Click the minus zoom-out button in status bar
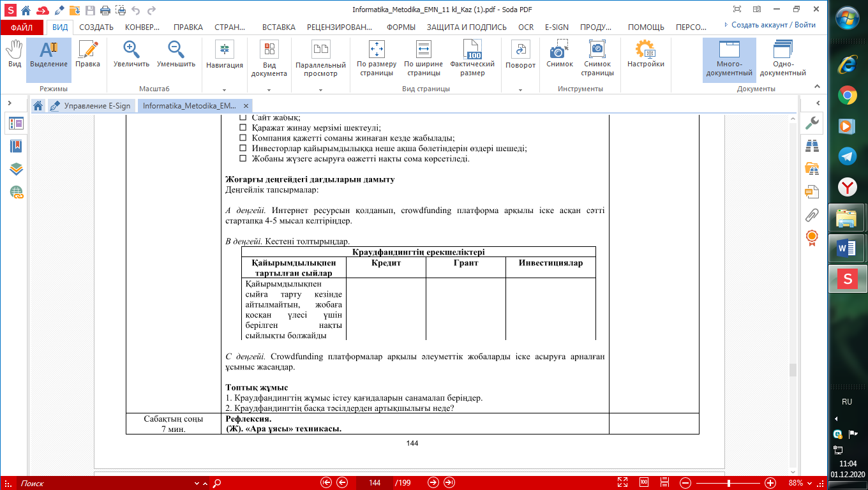 click(685, 483)
